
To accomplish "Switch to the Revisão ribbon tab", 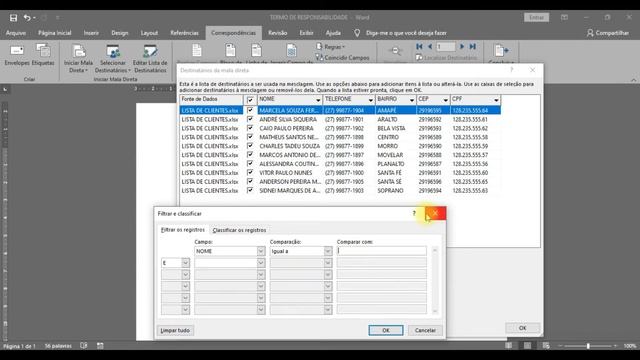I will click(278, 33).
